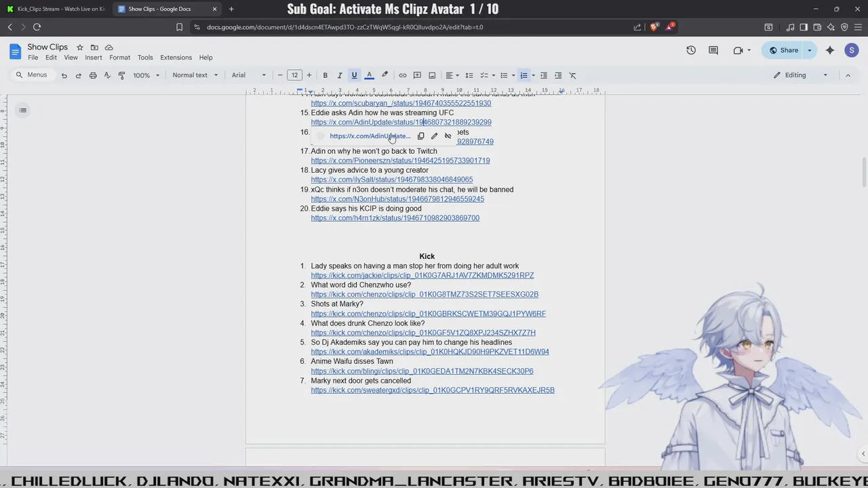Move document using the folder icon

pyautogui.click(x=94, y=47)
